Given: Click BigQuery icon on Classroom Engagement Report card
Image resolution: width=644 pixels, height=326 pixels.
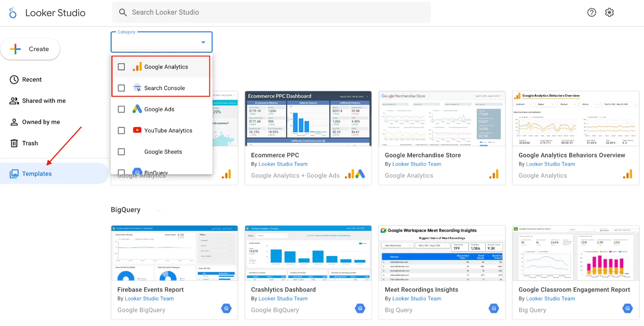Looking at the screenshot, I should click(x=627, y=308).
